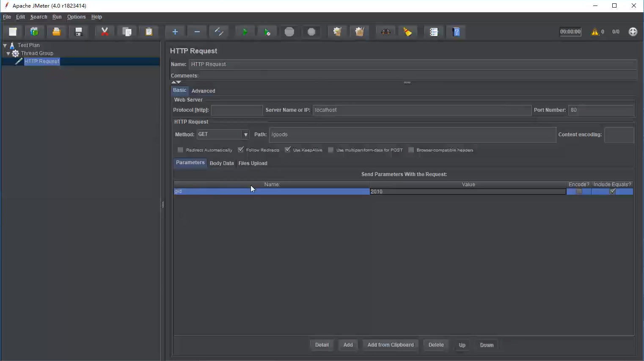Open Search with binoculars icon

tap(385, 32)
